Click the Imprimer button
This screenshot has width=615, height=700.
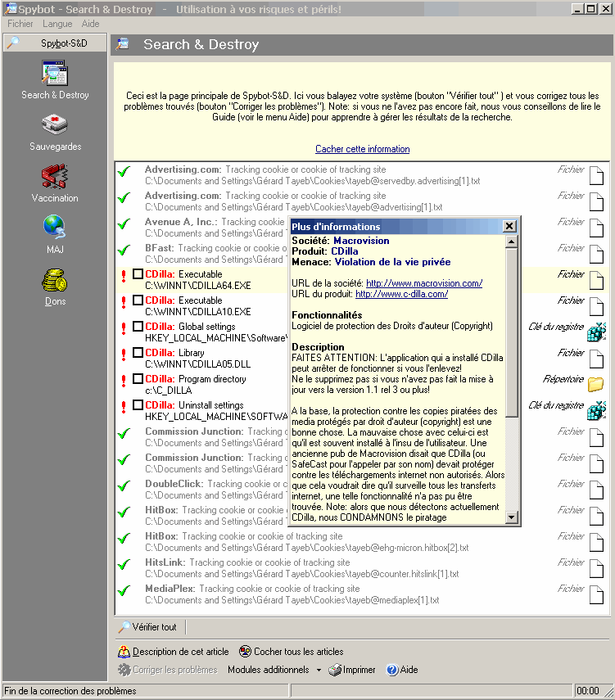352,670
